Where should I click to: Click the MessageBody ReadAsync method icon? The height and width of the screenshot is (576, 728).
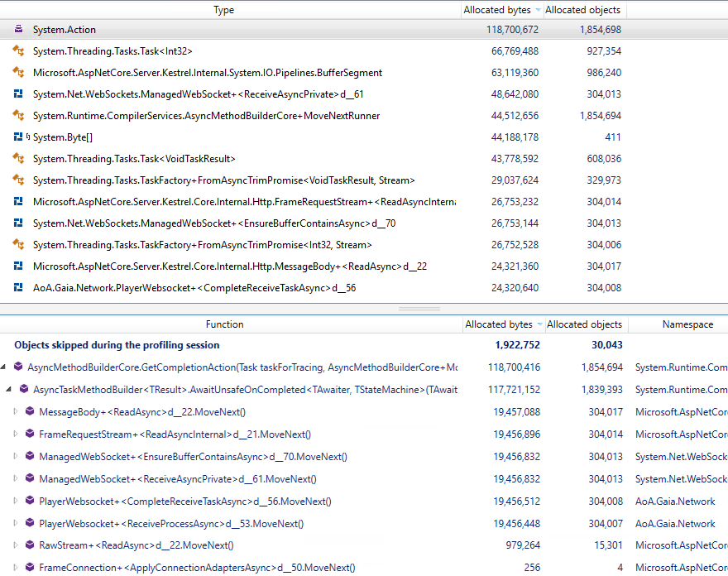[x=30, y=412]
